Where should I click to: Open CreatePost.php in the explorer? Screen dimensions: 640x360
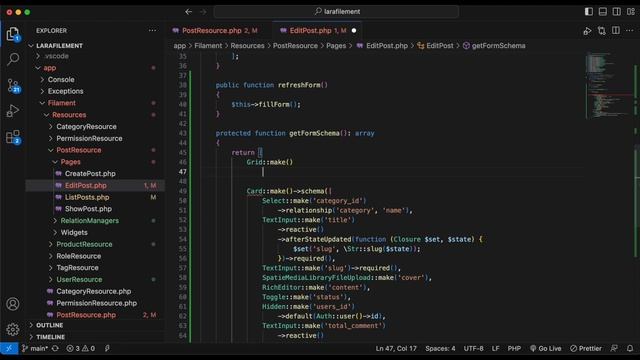(x=90, y=173)
